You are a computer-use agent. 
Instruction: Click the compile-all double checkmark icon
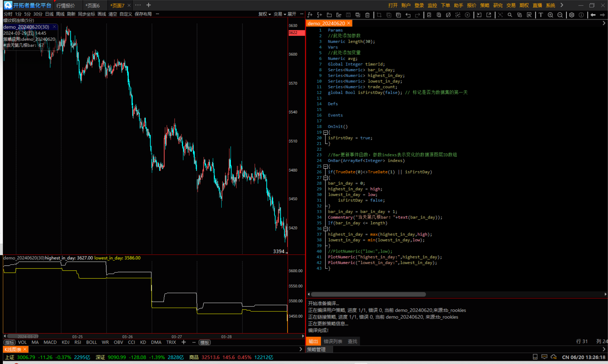(439, 15)
